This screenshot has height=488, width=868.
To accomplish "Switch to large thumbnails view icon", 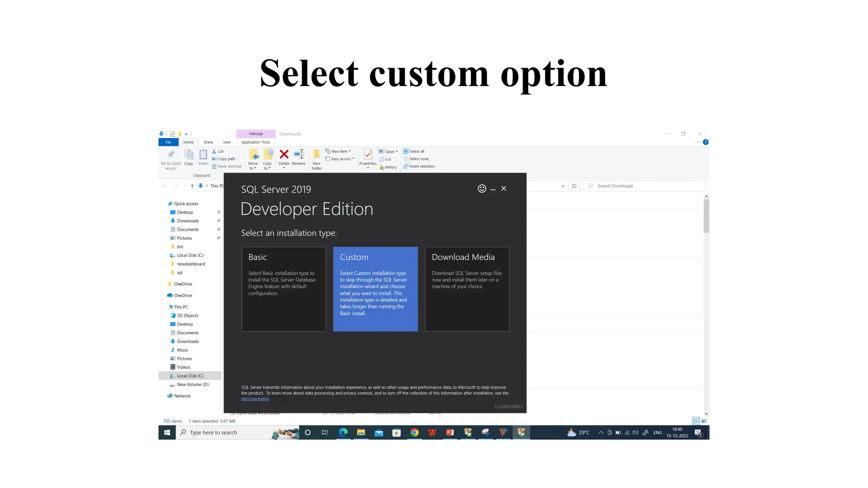I will point(704,421).
